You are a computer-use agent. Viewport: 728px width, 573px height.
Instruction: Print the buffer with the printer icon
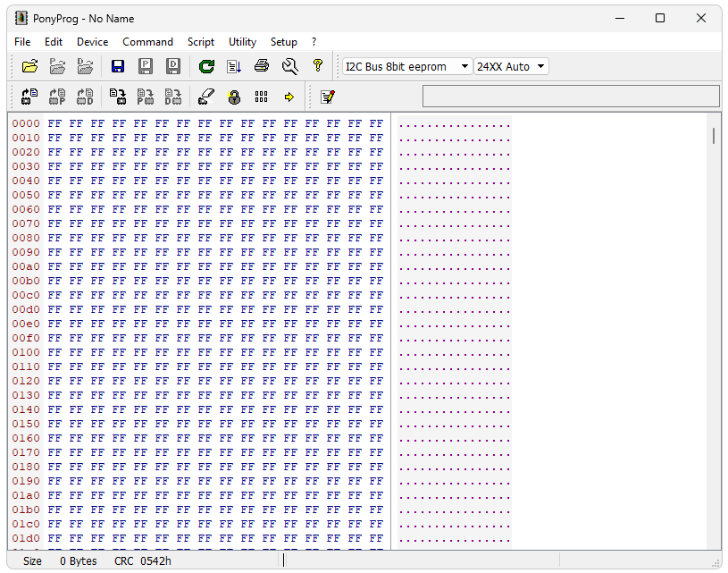[262, 66]
